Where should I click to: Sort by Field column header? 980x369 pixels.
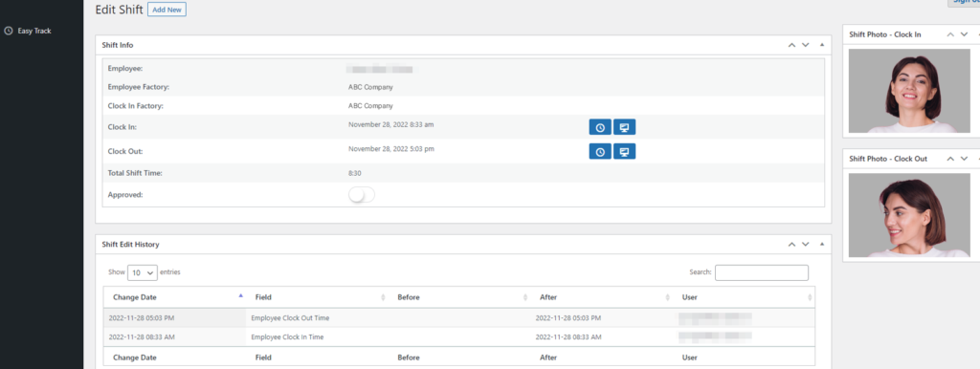(318, 297)
